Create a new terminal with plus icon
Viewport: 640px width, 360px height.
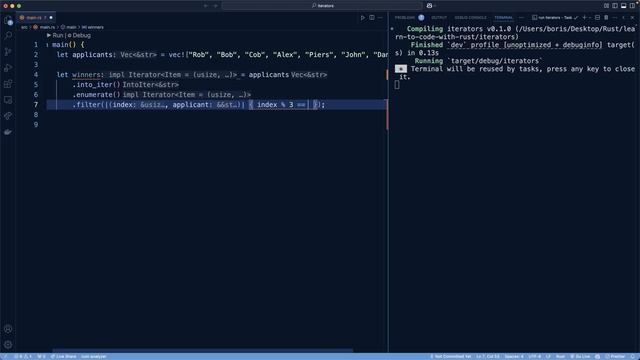click(x=584, y=18)
